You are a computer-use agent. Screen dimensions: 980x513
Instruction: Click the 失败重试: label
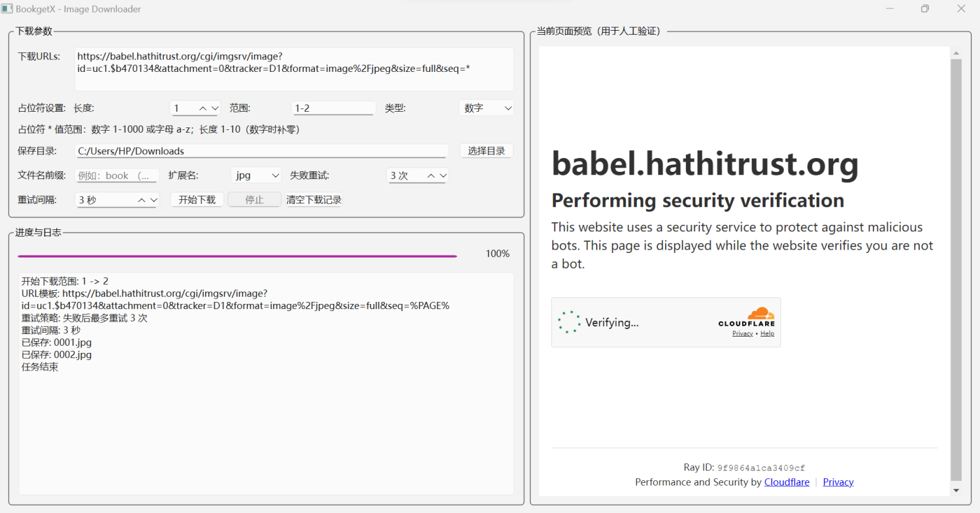click(x=310, y=175)
